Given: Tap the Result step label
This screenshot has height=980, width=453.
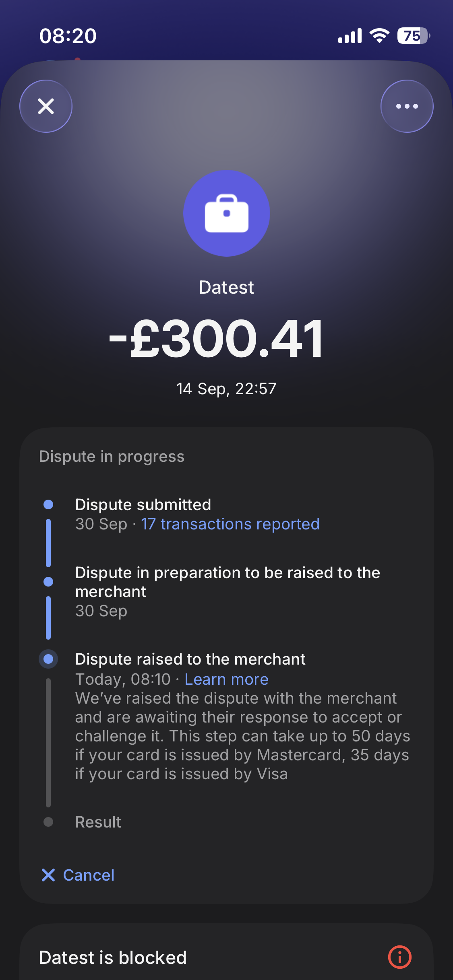Looking at the screenshot, I should click(98, 822).
